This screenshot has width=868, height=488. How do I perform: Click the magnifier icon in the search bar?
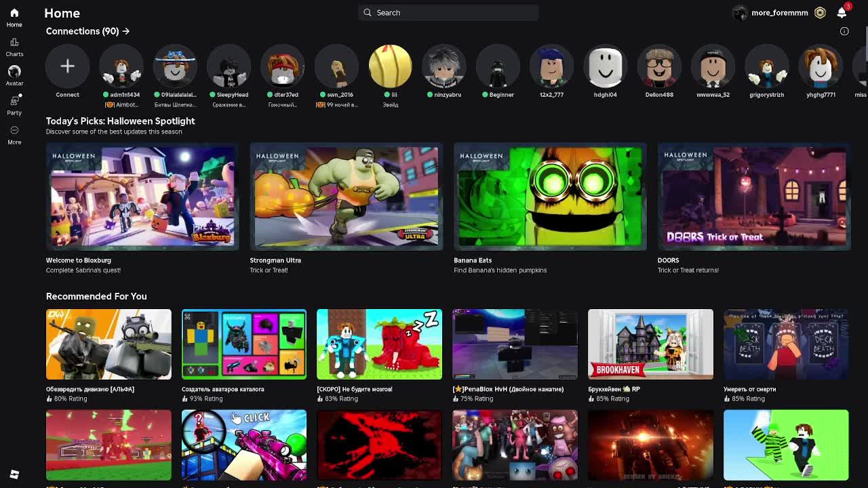pos(368,12)
